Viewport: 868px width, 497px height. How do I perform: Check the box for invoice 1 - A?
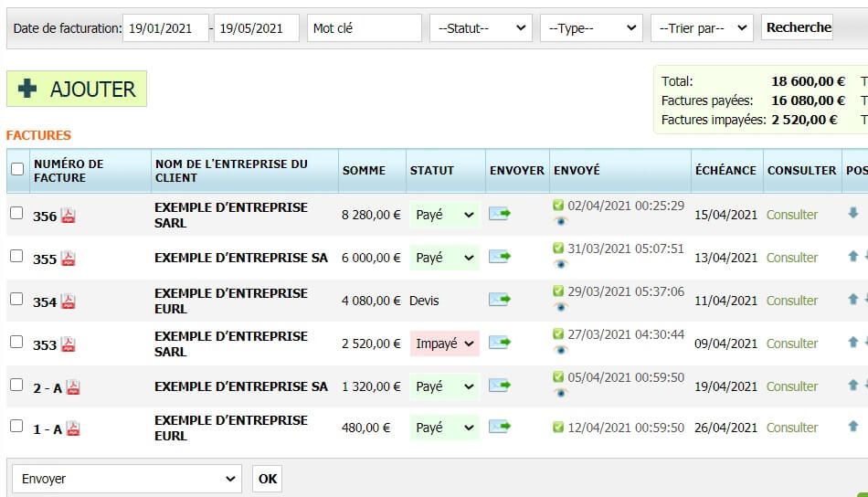[x=16, y=426]
